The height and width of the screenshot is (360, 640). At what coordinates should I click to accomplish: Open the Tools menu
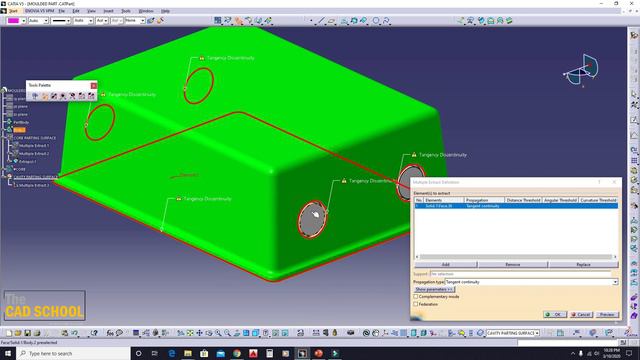[x=126, y=11]
